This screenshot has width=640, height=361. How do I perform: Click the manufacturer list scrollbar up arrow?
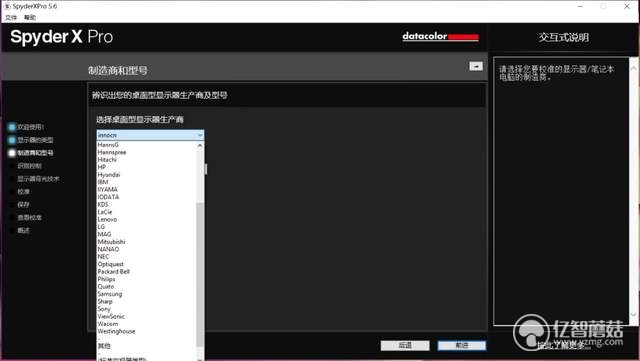coord(200,145)
